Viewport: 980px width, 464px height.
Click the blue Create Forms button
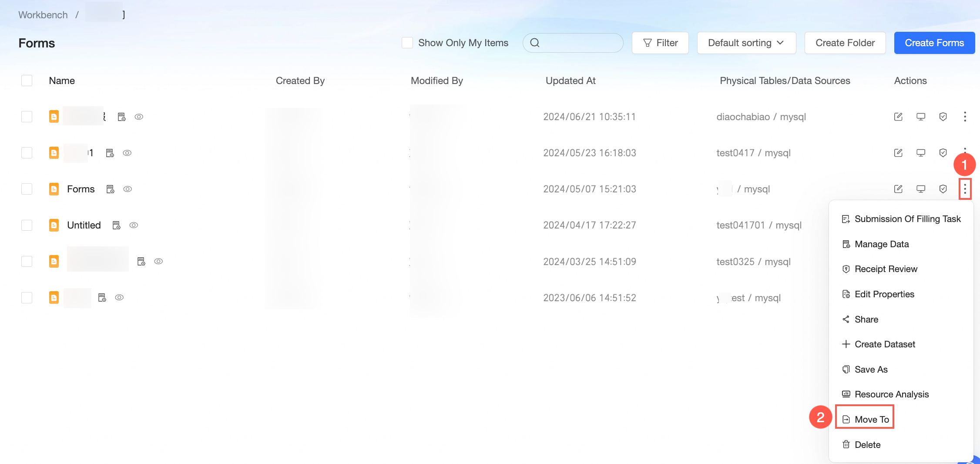click(934, 43)
